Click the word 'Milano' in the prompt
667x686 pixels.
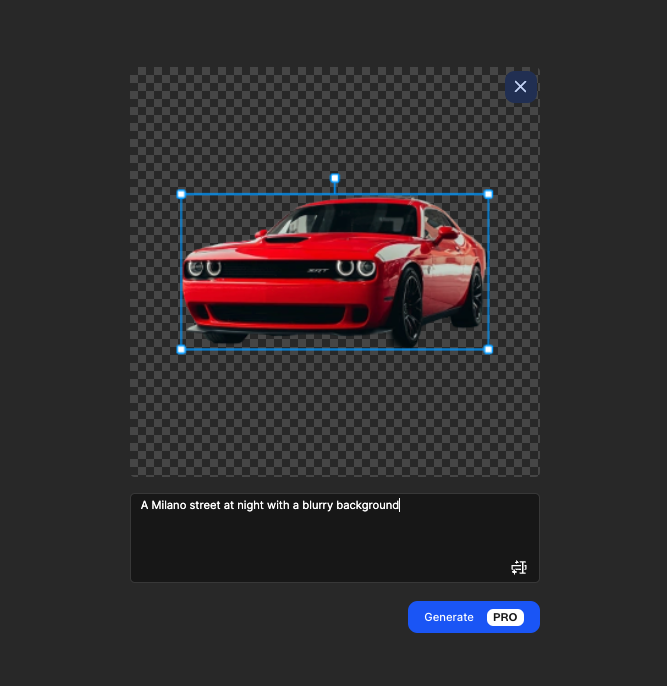pyautogui.click(x=171, y=505)
